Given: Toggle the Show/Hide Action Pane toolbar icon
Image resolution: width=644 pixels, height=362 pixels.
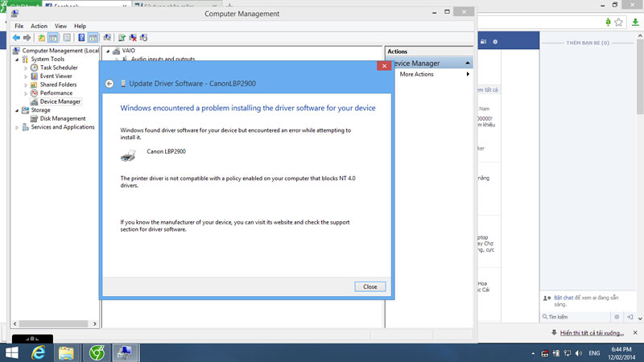Looking at the screenshot, I should coord(93,38).
